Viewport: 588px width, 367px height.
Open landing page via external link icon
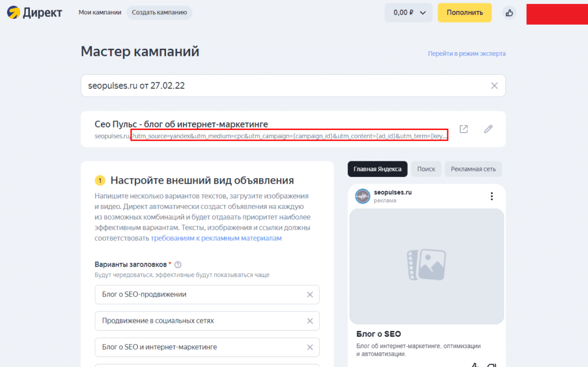point(463,129)
